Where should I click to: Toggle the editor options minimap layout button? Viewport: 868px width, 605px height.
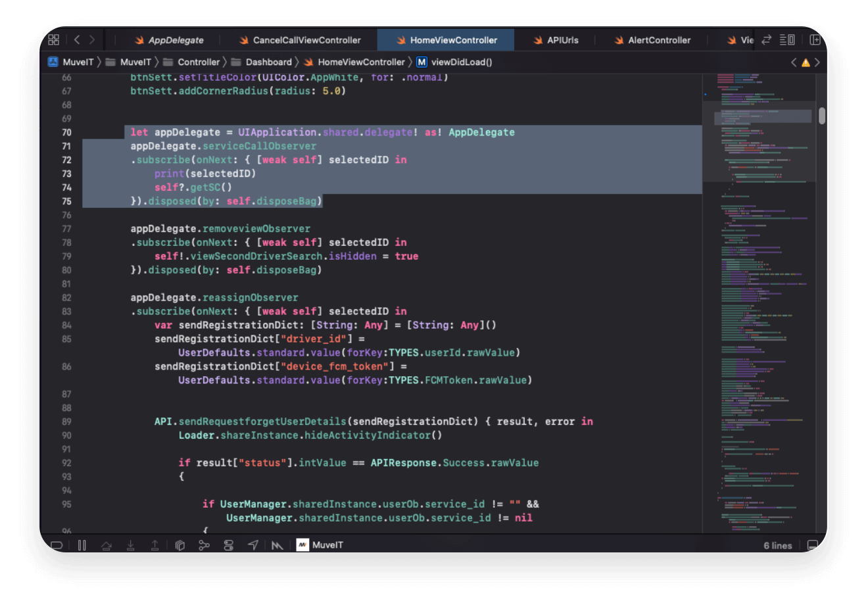(x=787, y=40)
